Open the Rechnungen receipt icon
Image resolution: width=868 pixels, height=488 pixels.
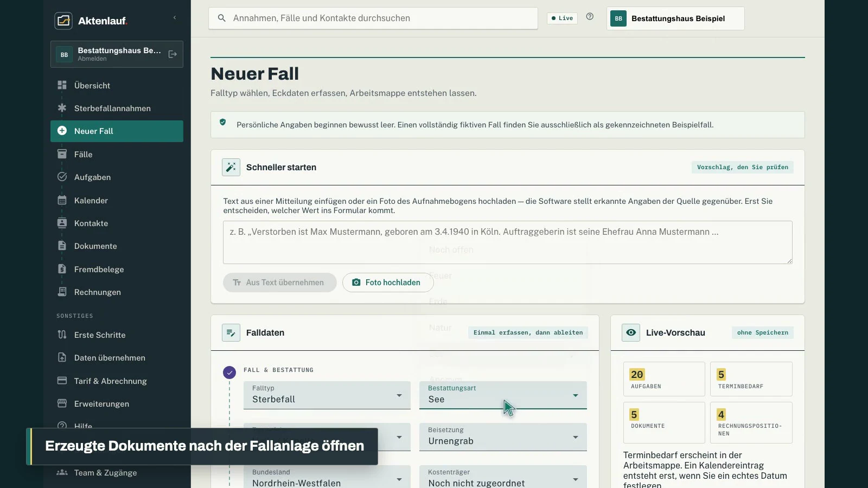(x=62, y=292)
